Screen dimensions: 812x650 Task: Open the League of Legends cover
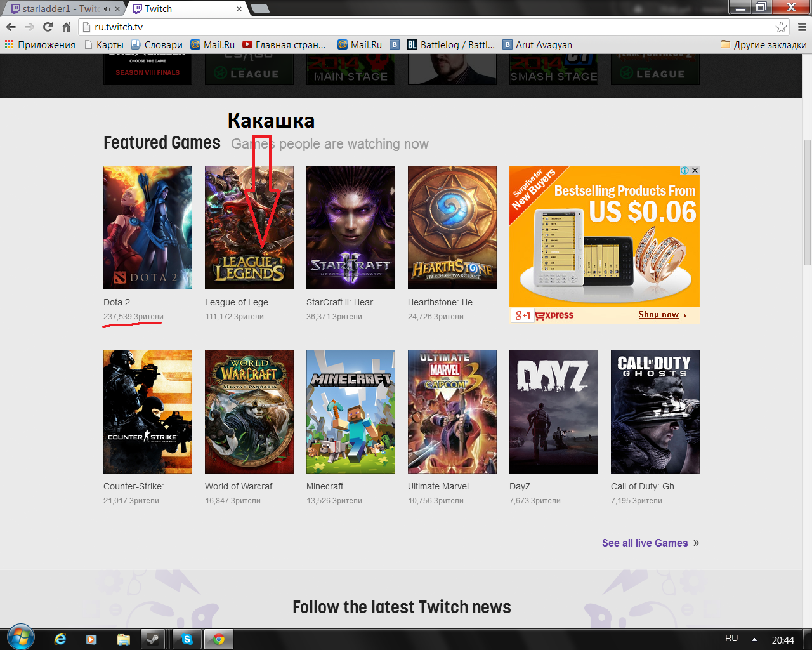tap(249, 227)
